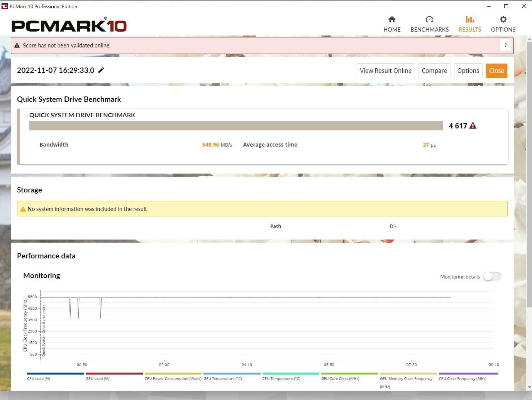Viewport: 532px width, 400px height.
Task: Click the 27 µs access time value
Action: click(x=429, y=145)
